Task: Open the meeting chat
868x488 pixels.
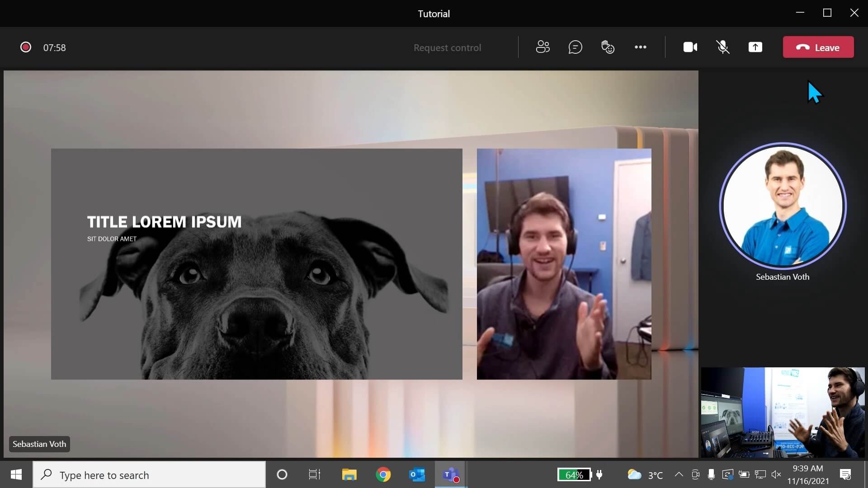Action: (x=575, y=47)
